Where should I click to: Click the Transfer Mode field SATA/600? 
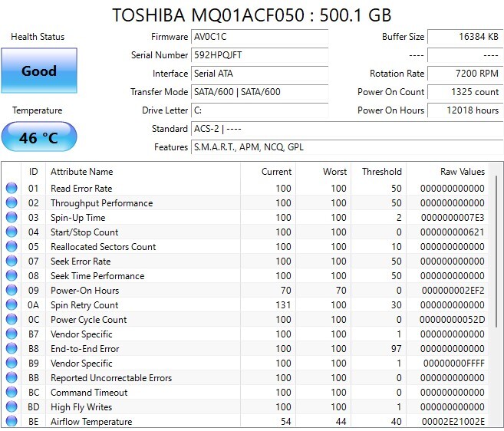[260, 92]
